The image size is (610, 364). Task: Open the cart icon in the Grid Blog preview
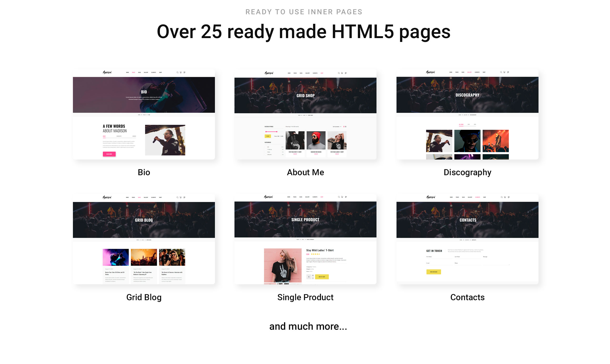[181, 198]
